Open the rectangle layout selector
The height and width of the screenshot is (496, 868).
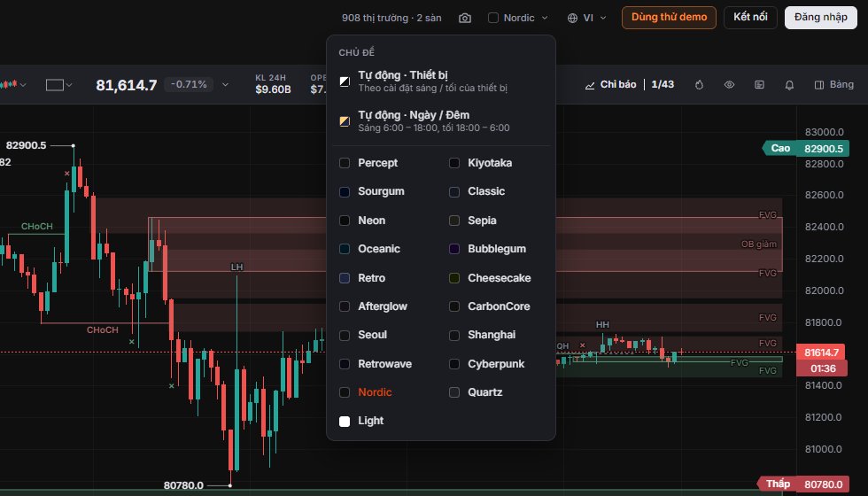[x=58, y=85]
